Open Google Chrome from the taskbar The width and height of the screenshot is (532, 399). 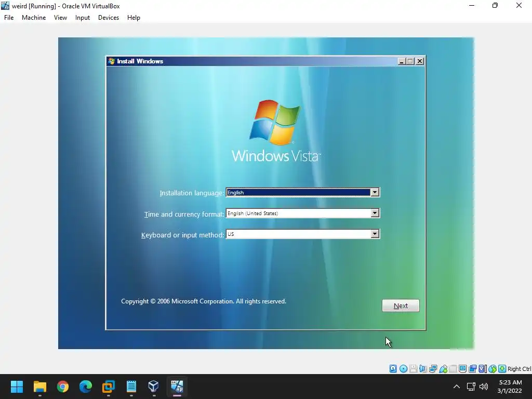(x=63, y=387)
